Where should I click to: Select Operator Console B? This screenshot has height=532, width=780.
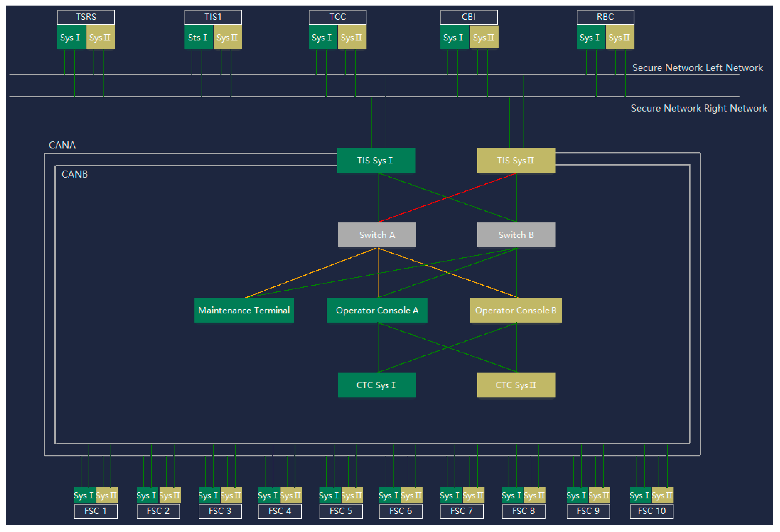tap(516, 310)
